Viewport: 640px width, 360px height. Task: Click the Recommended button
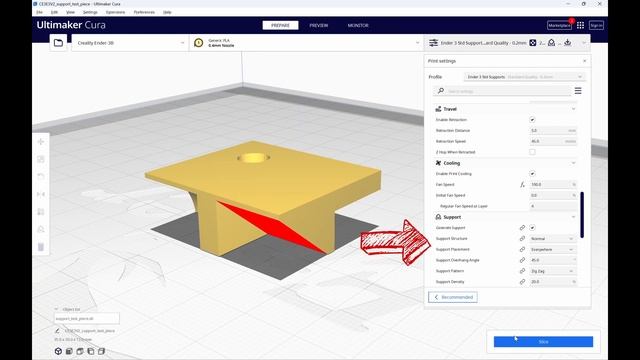point(453,297)
